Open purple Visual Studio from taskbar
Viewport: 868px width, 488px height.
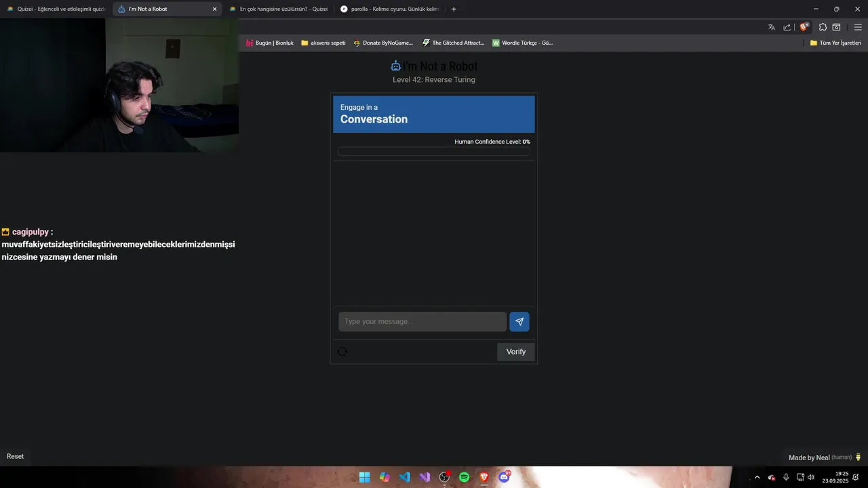(425, 477)
